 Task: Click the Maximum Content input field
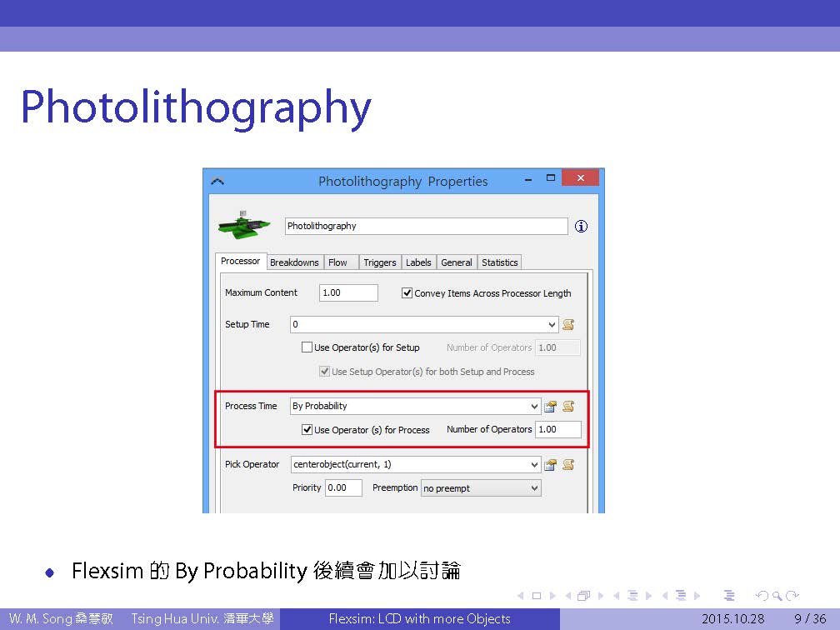(x=348, y=293)
